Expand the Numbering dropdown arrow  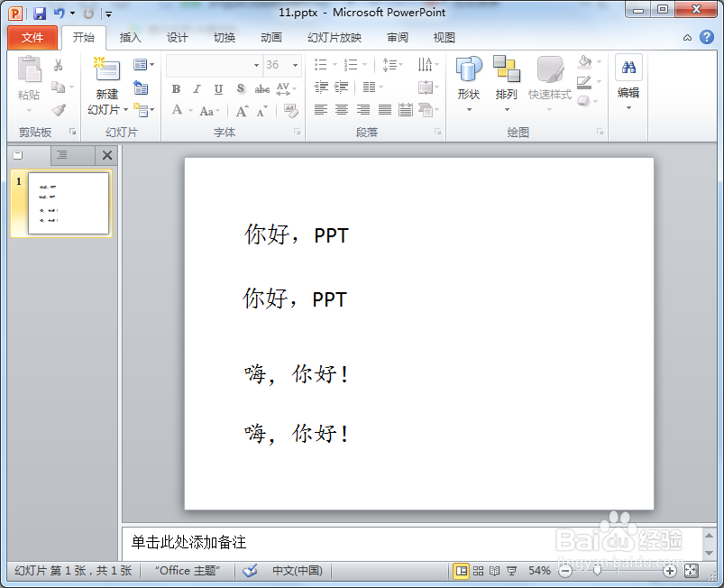click(x=365, y=65)
